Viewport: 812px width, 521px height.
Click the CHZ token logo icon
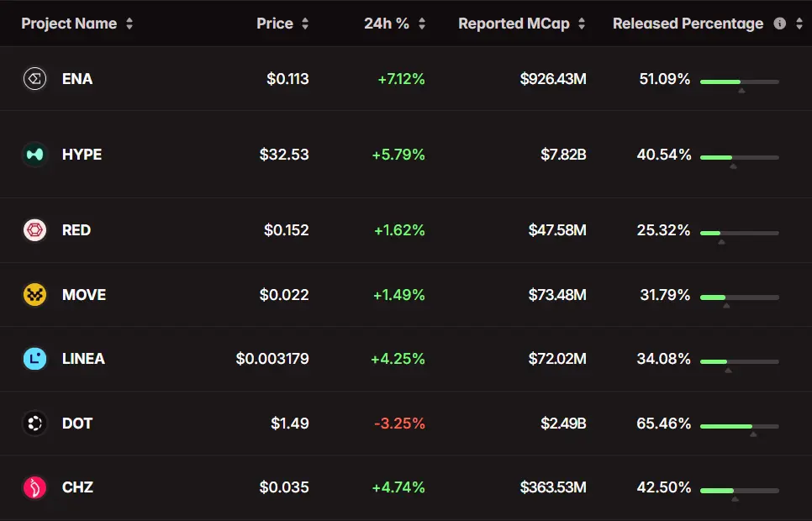(x=34, y=487)
